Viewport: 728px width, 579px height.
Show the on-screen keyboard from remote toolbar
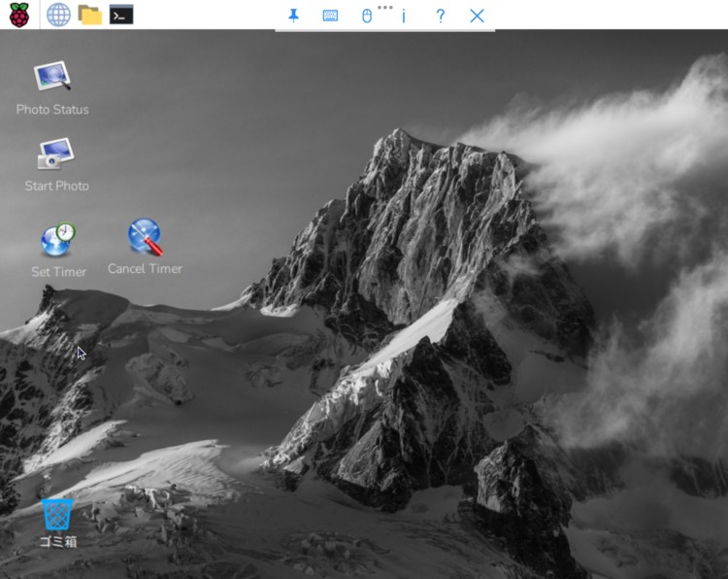click(x=330, y=16)
